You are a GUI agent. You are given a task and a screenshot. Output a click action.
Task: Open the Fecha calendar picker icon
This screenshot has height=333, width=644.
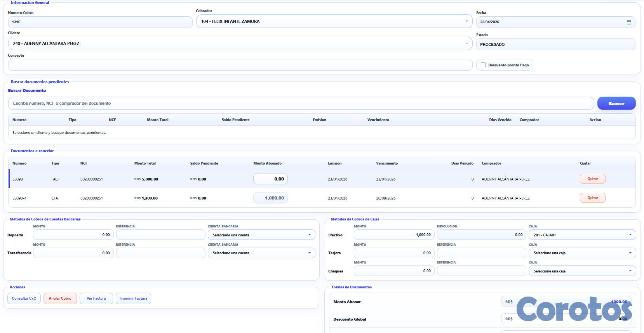point(628,22)
